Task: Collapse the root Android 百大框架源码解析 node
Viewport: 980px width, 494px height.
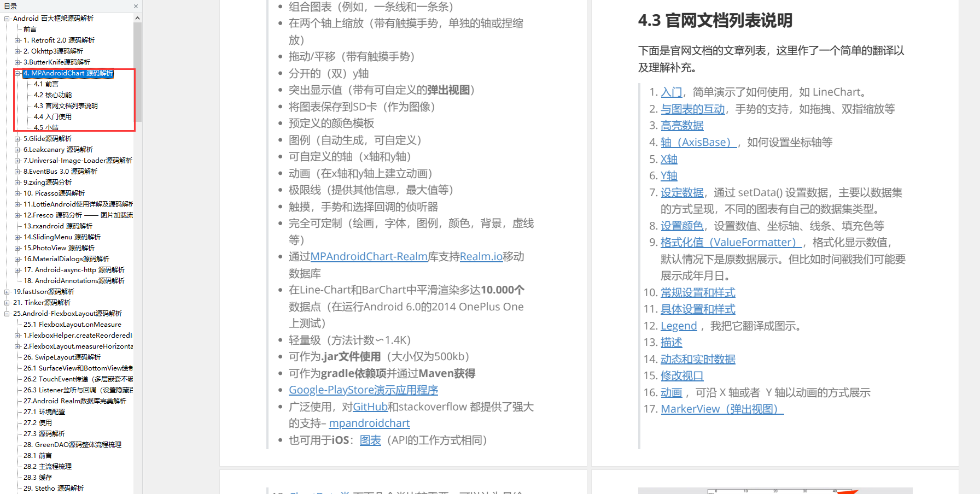Action: point(7,19)
